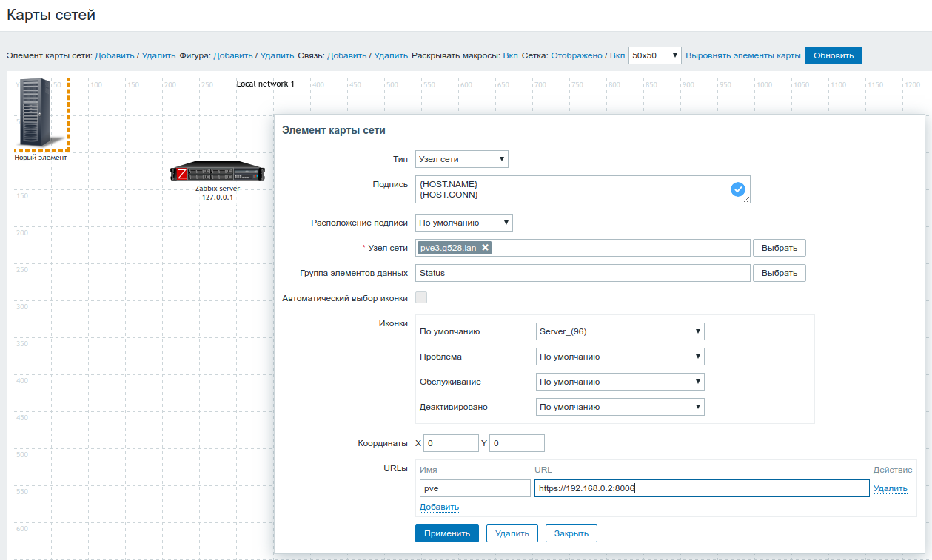Click Добавить link under URLs

click(439, 507)
